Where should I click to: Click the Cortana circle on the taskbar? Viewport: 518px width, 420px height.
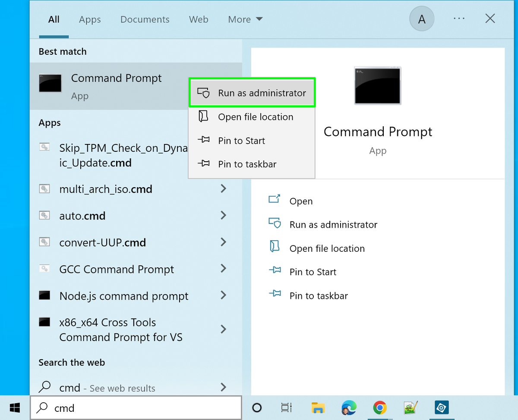256,407
